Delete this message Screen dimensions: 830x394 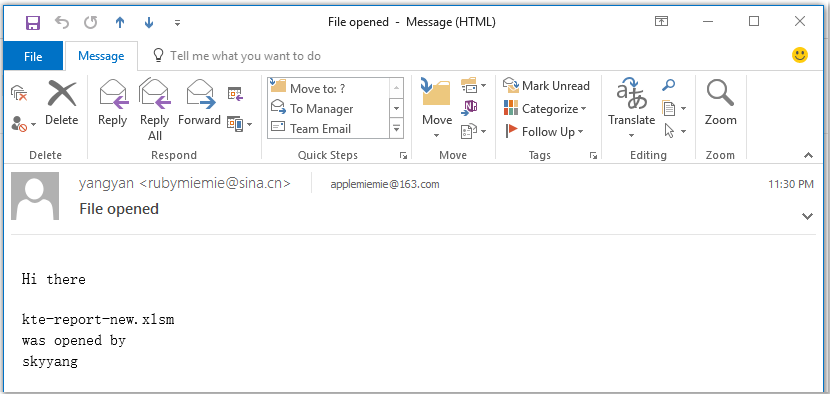61,104
